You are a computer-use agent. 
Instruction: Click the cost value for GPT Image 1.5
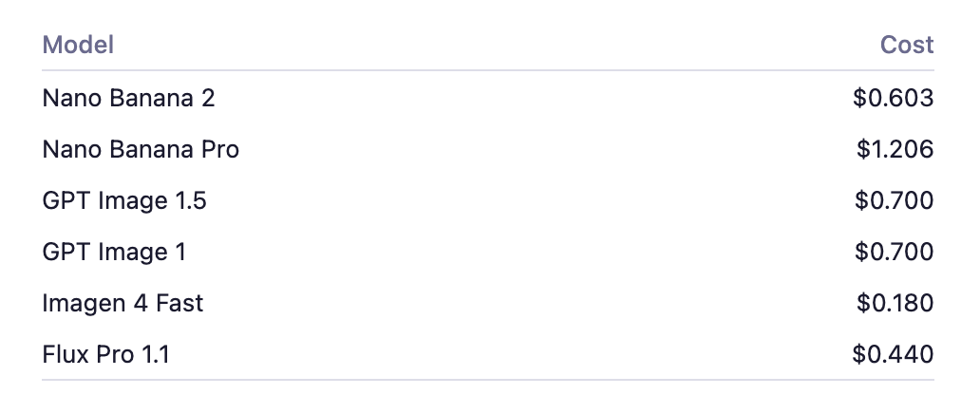coord(894,200)
